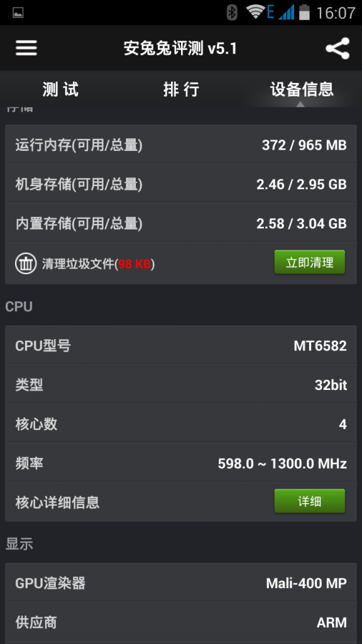Select the 设备信息 tab
Screen dimensions: 362x644
(302, 89)
